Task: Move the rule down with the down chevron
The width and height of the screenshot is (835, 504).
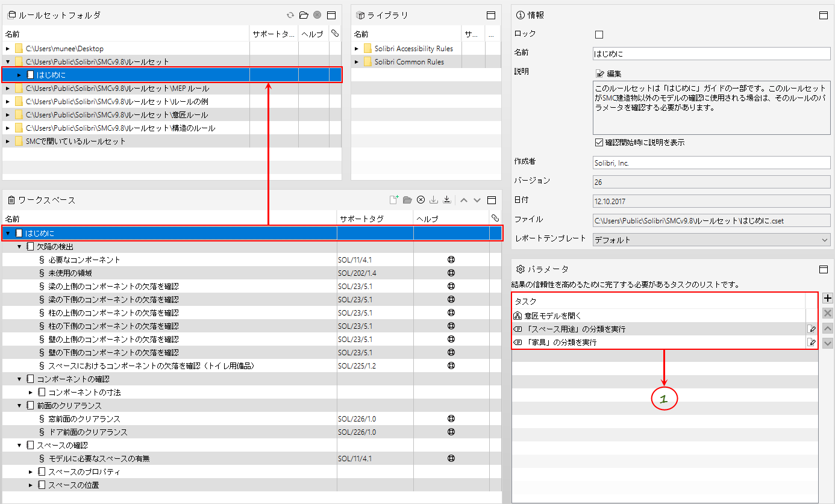Action: tap(477, 200)
